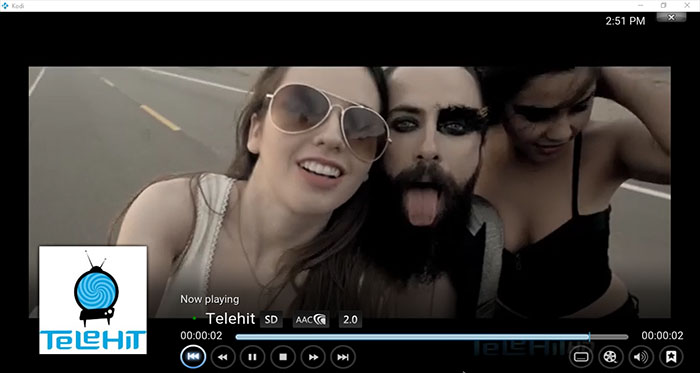700x373 pixels.
Task: Click the rewind button
Action: coord(223,357)
